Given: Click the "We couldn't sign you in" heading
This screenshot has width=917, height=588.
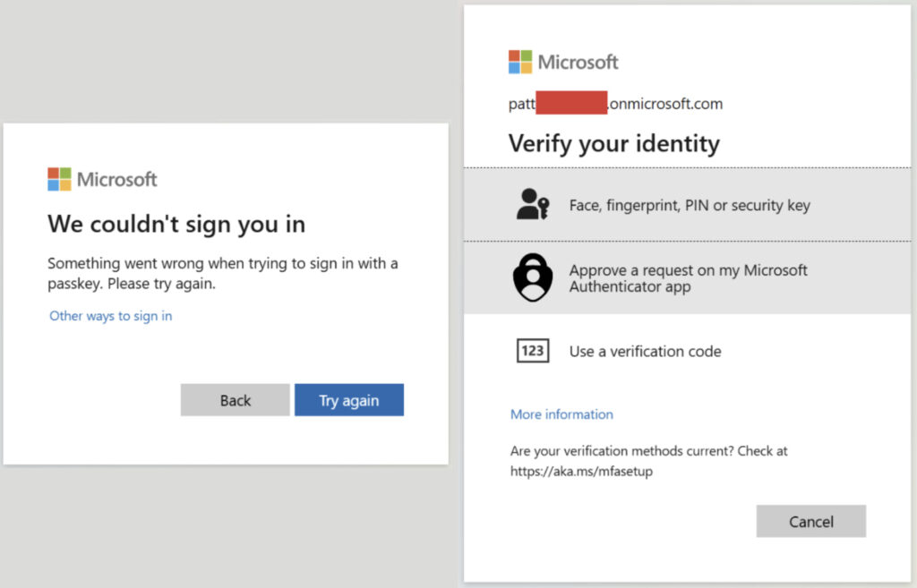Looking at the screenshot, I should [x=176, y=224].
